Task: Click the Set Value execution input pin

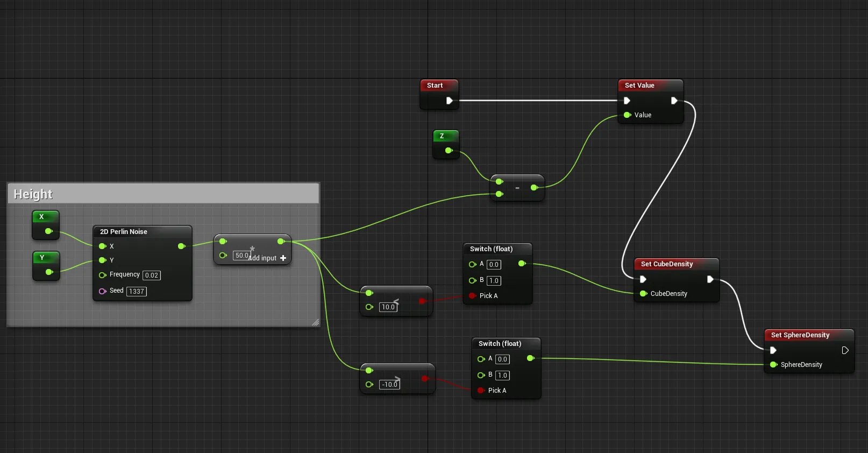Action: tap(627, 101)
